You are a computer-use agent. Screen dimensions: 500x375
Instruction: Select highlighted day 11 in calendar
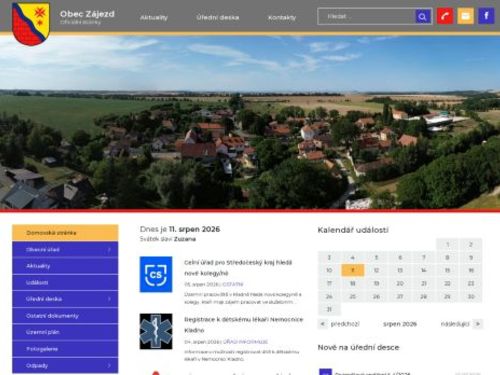click(353, 270)
